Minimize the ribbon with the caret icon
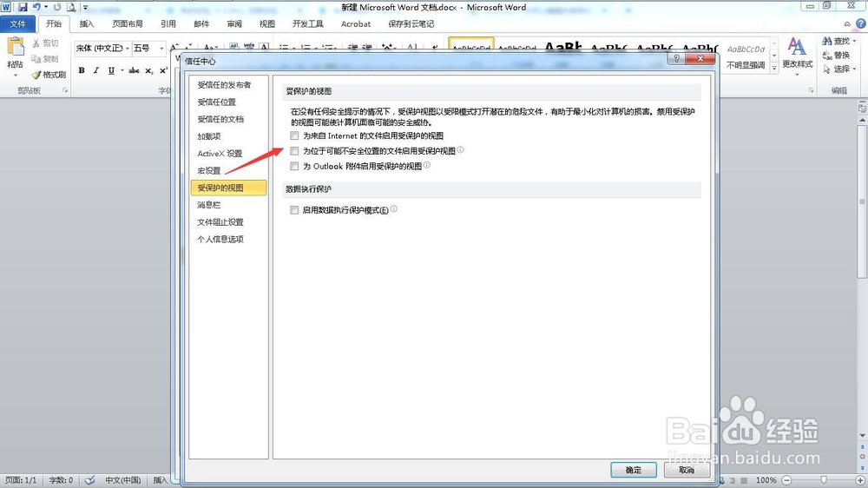The height and width of the screenshot is (488, 868). pyautogui.click(x=847, y=23)
